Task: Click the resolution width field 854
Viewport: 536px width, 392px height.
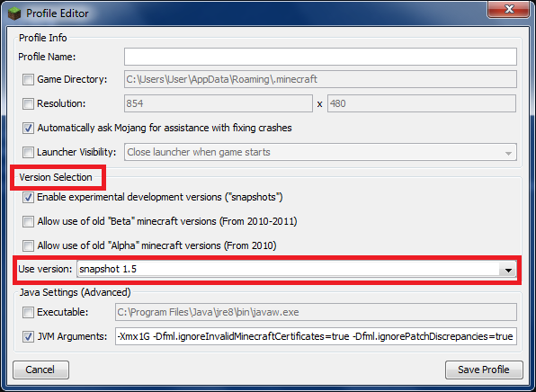Action: 219,103
